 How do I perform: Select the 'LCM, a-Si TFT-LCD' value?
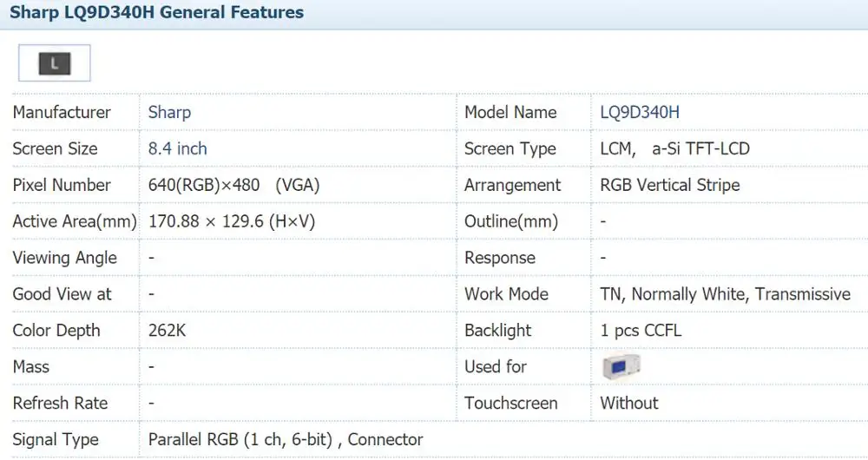674,148
